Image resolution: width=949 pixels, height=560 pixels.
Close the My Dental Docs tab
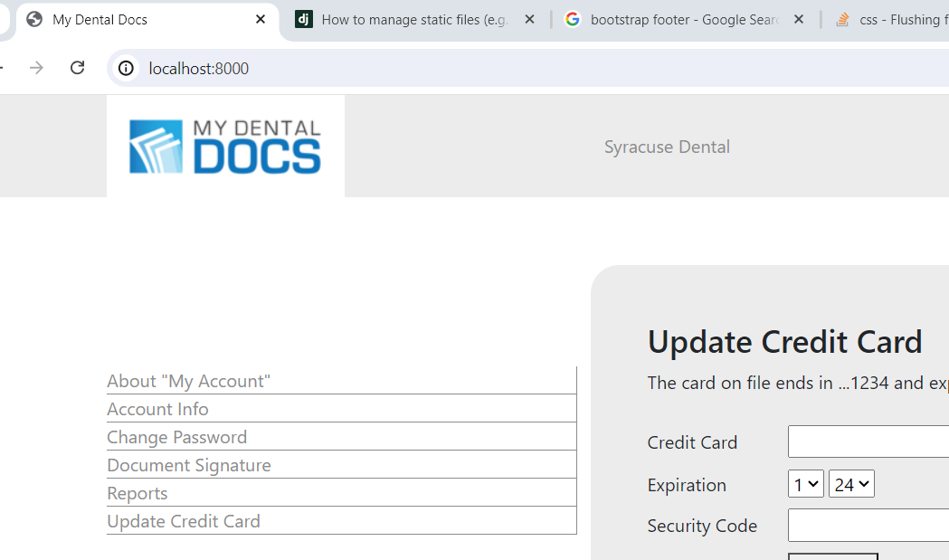(x=261, y=19)
